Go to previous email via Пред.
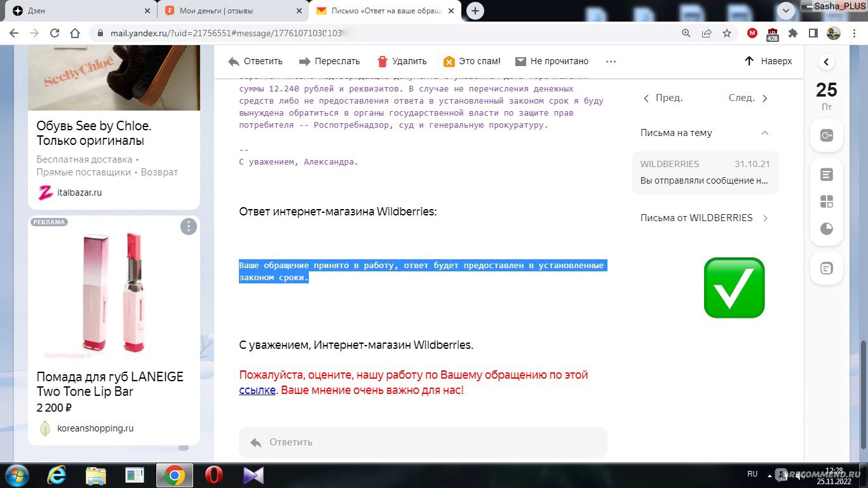This screenshot has height=488, width=868. tap(663, 98)
